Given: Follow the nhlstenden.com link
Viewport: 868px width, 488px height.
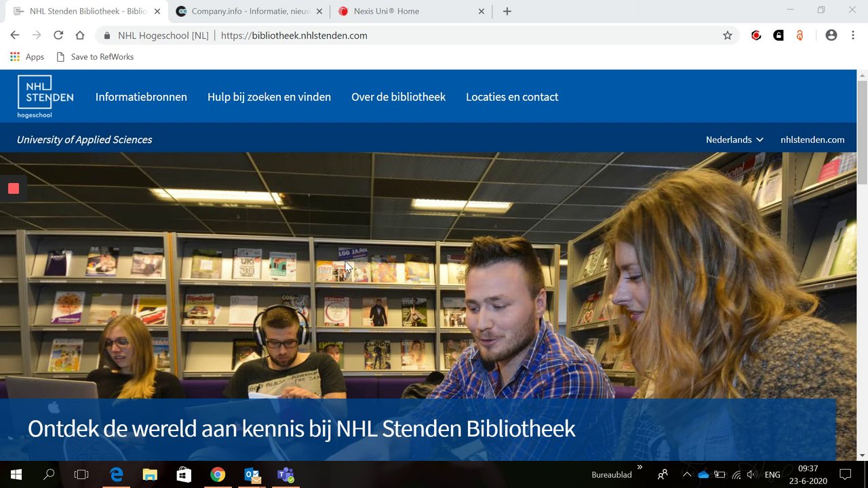Looking at the screenshot, I should 812,140.
